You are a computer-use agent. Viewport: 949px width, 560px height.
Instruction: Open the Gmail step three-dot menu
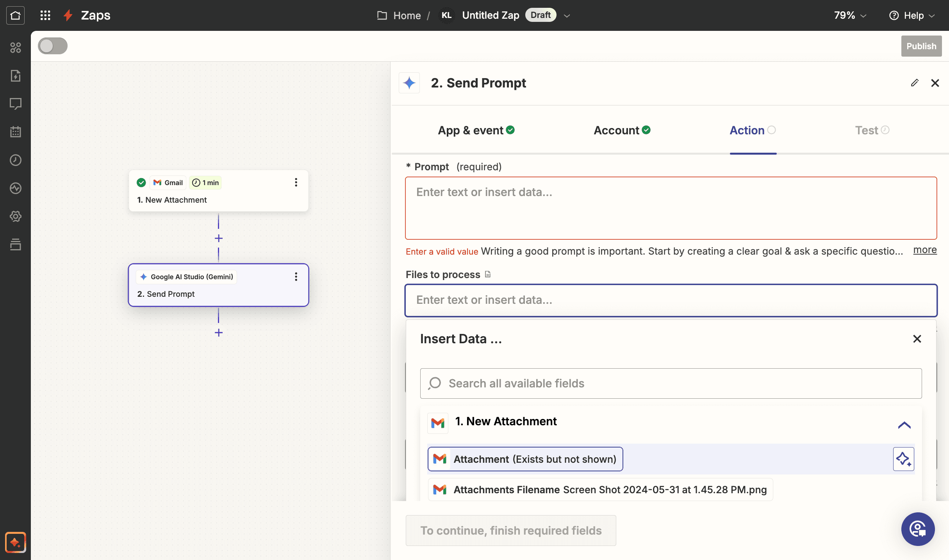tap(296, 182)
